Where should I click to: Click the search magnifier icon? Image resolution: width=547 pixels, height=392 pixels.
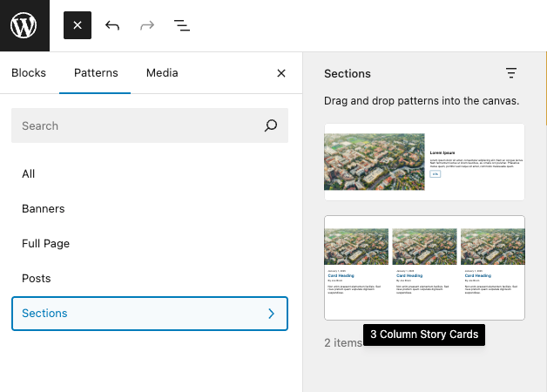point(271,125)
